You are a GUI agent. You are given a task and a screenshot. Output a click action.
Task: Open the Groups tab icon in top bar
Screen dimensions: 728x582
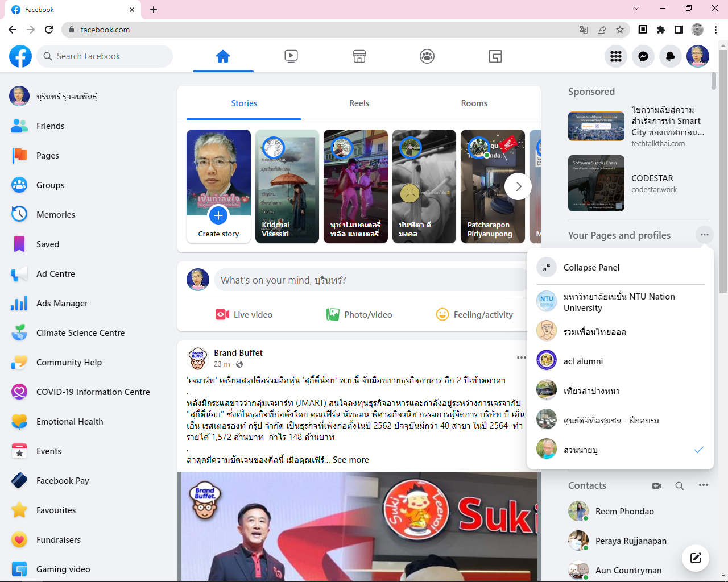click(427, 56)
